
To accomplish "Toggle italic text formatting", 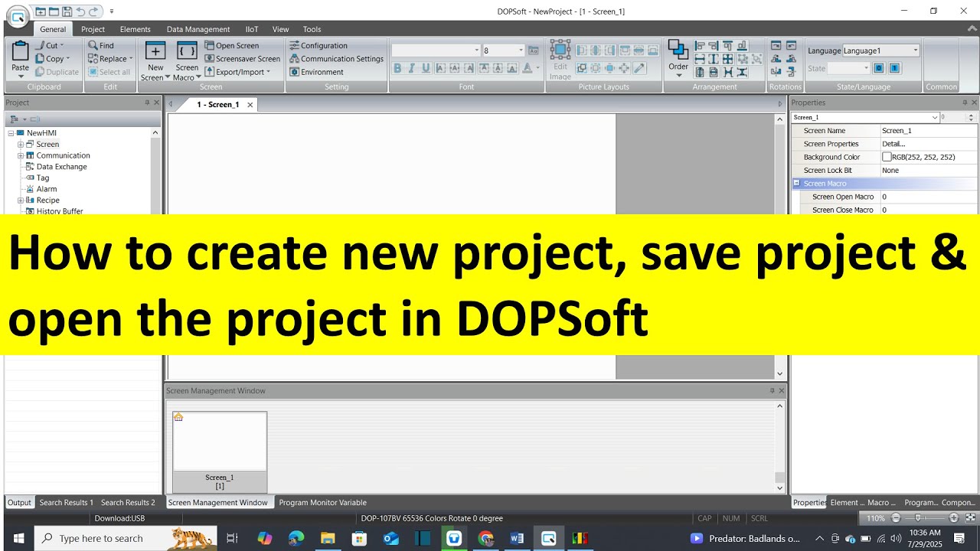I will click(411, 68).
